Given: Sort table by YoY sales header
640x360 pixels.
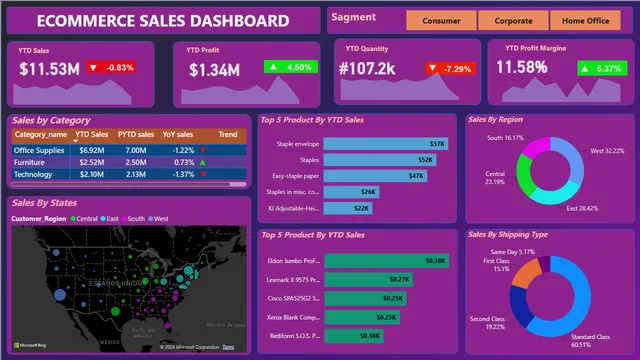Looking at the screenshot, I should (x=178, y=134).
